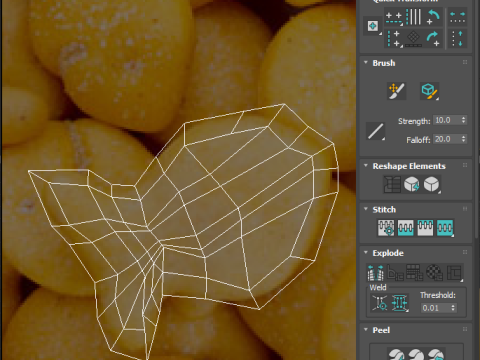Choose the Linear Align vertical-lines icon
This screenshot has height=360, width=480.
click(414, 17)
